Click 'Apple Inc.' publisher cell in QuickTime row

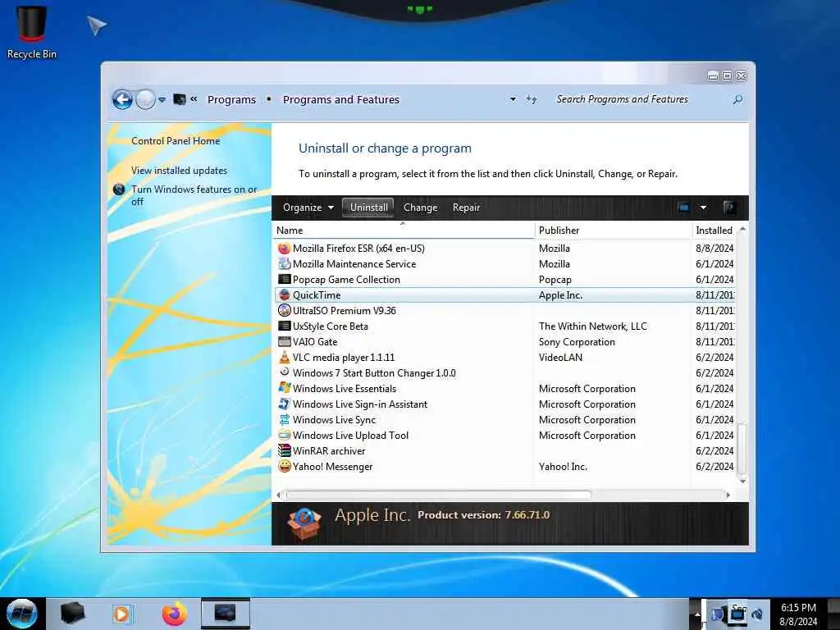[x=560, y=295]
